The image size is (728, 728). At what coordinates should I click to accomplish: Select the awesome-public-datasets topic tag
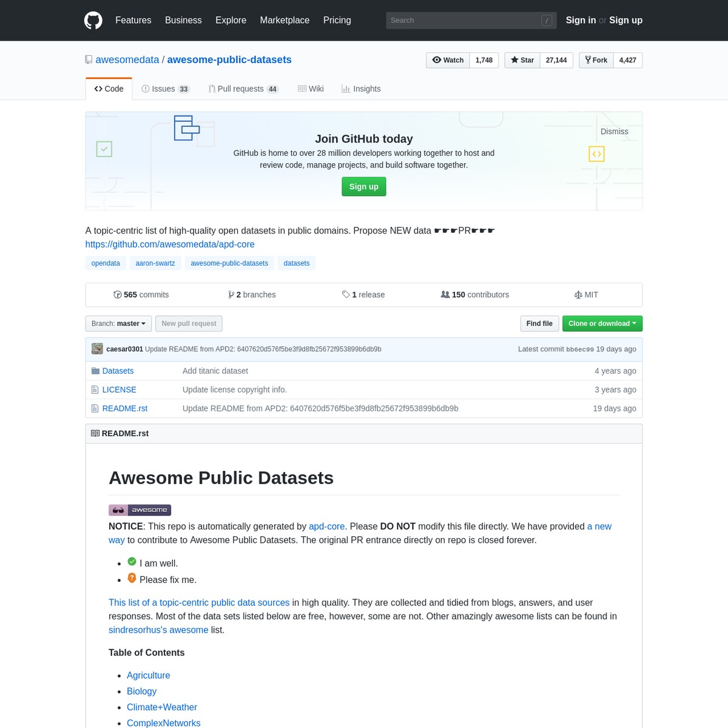coord(229,263)
